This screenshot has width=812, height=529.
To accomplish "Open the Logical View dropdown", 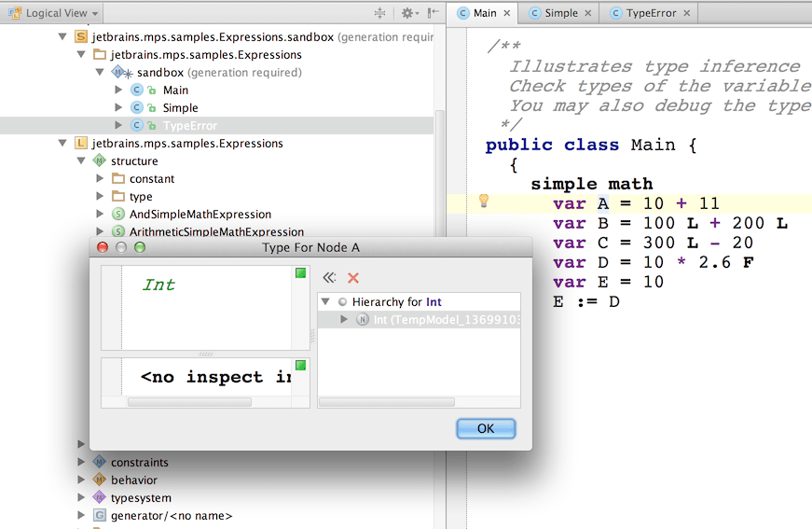I will point(56,13).
